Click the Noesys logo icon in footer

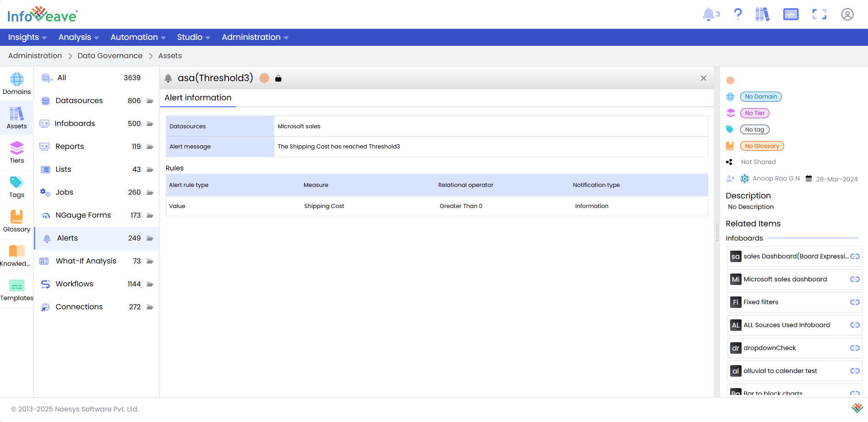coord(857,408)
